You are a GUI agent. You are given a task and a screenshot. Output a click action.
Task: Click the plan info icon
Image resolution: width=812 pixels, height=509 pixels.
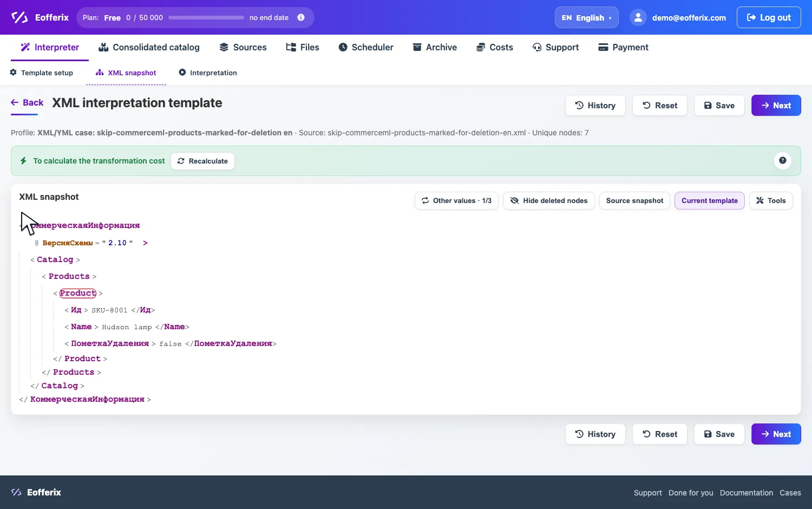coord(301,17)
